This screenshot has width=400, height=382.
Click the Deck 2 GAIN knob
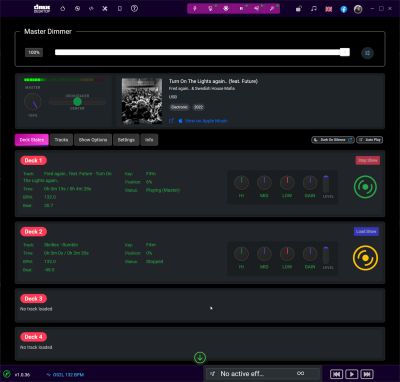click(x=310, y=254)
